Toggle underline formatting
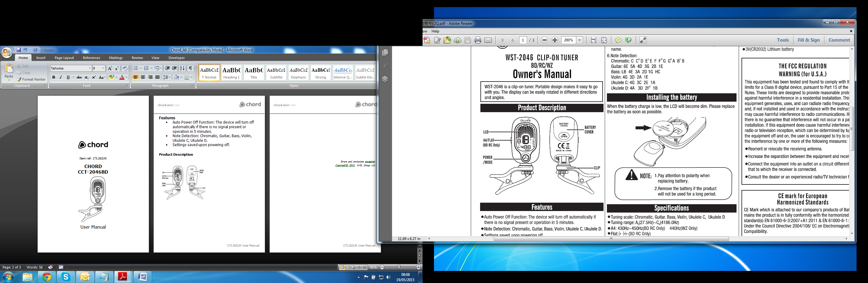Screen dimensions: 868x283 [x=68, y=78]
